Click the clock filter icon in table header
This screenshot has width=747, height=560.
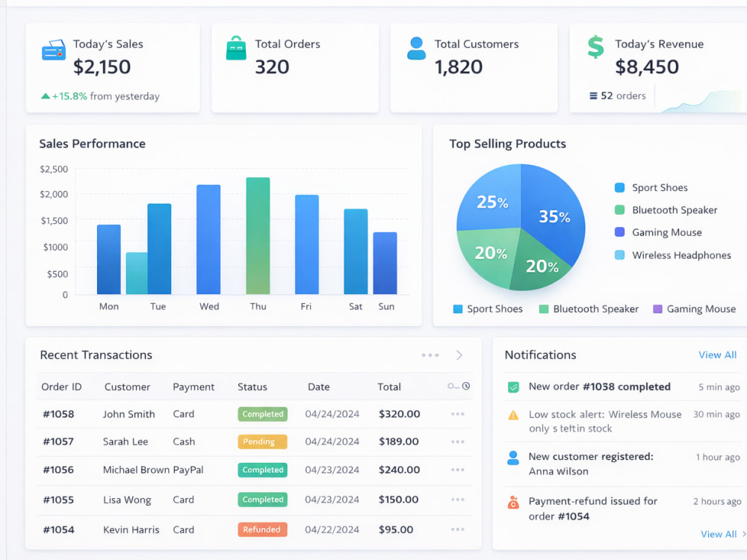point(466,386)
